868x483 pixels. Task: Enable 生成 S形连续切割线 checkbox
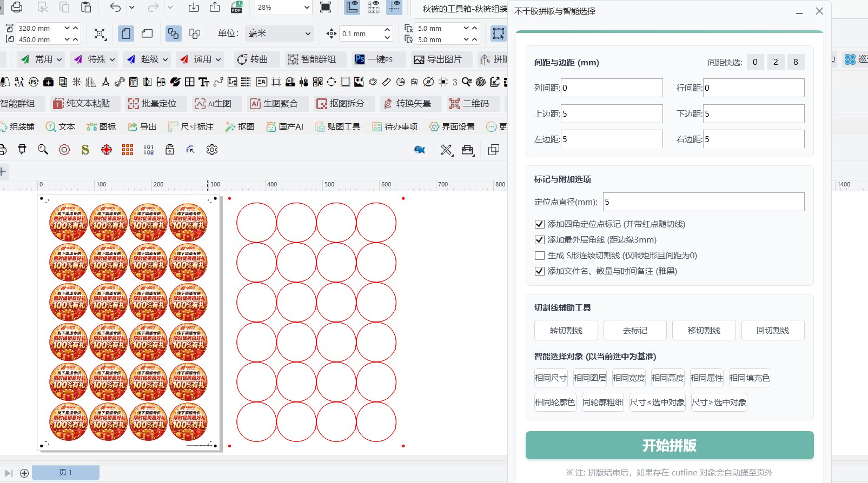[x=539, y=255]
